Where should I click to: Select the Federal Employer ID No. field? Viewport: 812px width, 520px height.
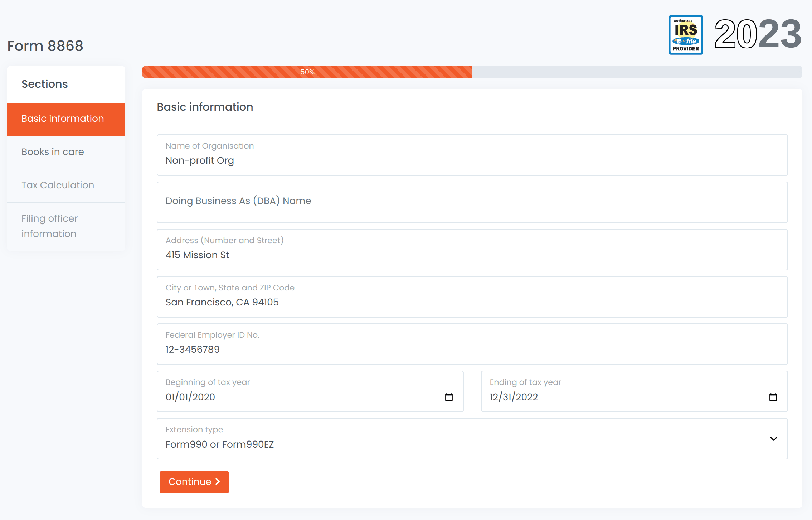tap(472, 344)
